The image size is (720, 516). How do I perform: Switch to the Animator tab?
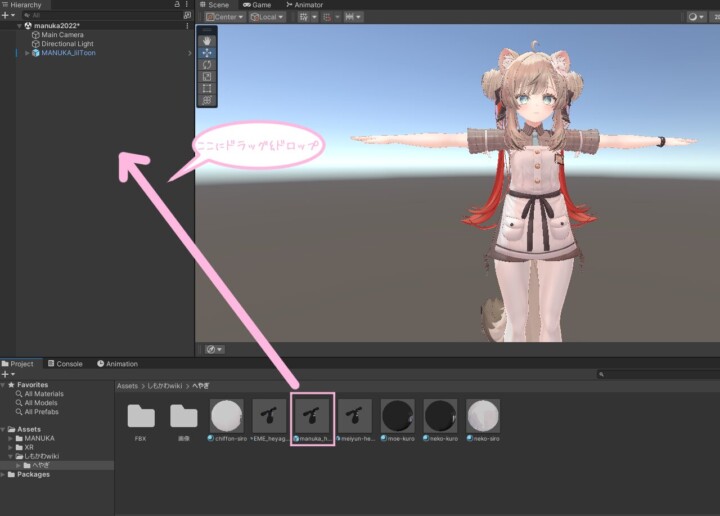[x=304, y=5]
